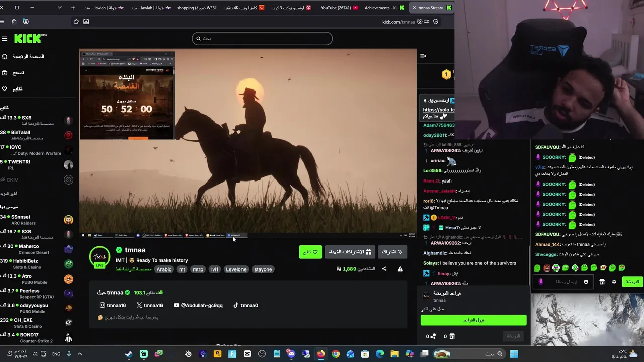Image resolution: width=644 pixels, height=362 pixels.
Task: Click the share stream icon
Action: coord(384,269)
